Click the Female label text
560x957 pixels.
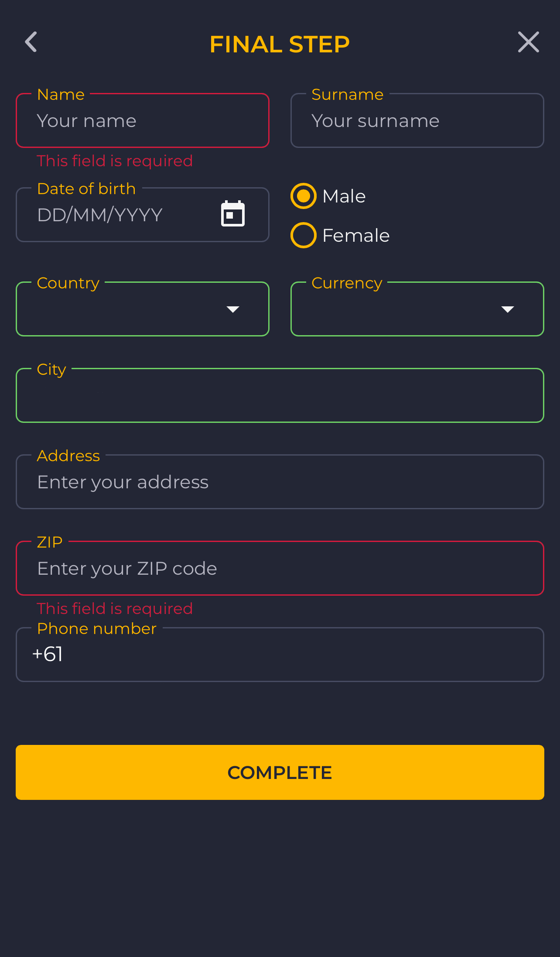pyautogui.click(x=356, y=236)
